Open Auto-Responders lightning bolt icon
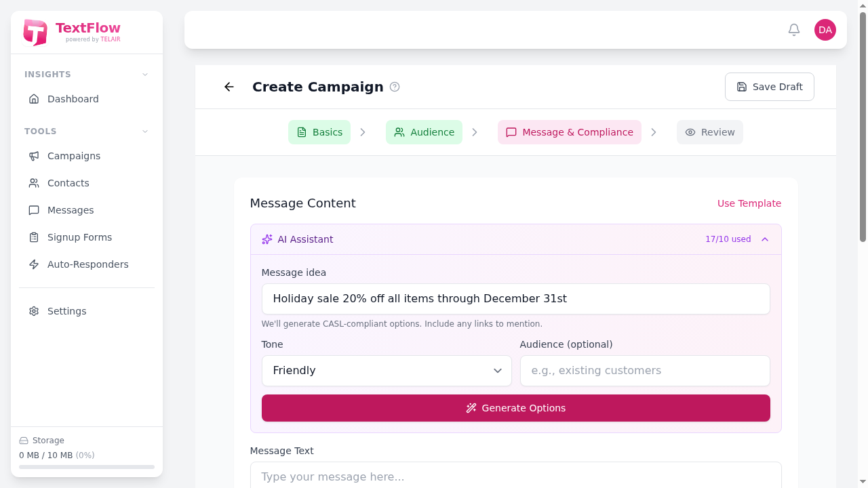The width and height of the screenshot is (868, 488). (x=34, y=264)
